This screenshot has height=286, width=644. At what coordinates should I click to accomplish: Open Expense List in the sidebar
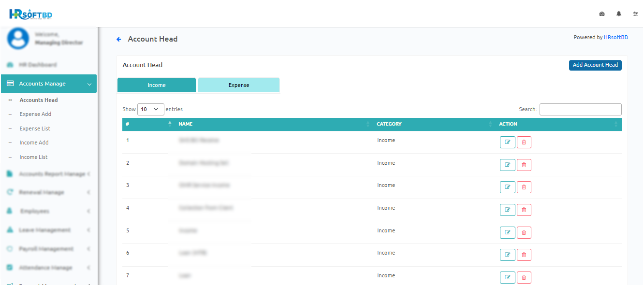pos(35,129)
